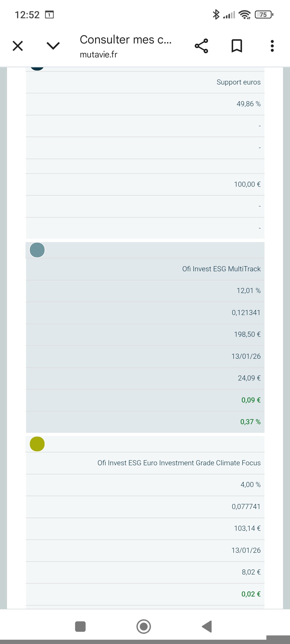Tap the 198,50 € unit value
The width and height of the screenshot is (290, 644).
coord(247,334)
